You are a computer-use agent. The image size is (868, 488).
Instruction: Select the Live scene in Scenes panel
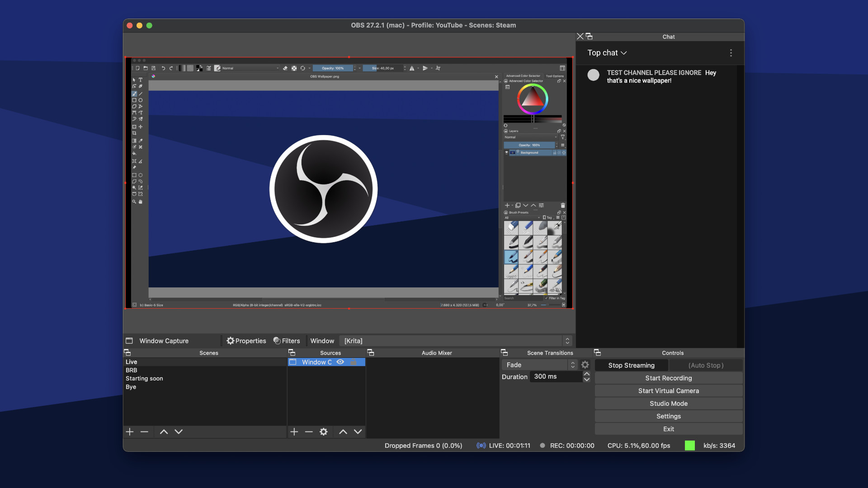point(131,361)
